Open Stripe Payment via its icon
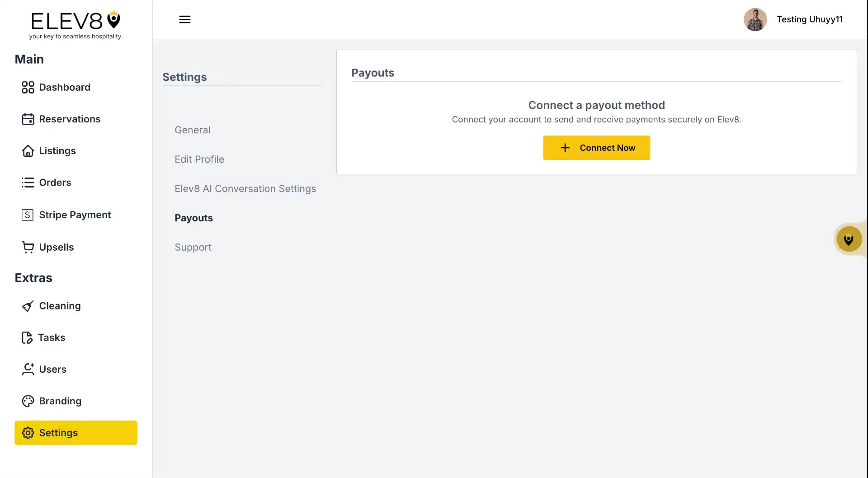The width and height of the screenshot is (868, 478). [x=28, y=215]
